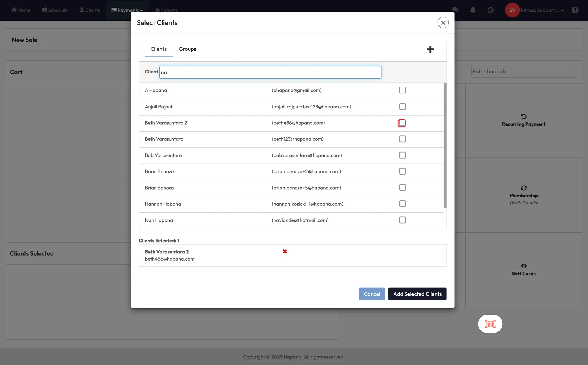Click the SV user avatar

pyautogui.click(x=512, y=10)
